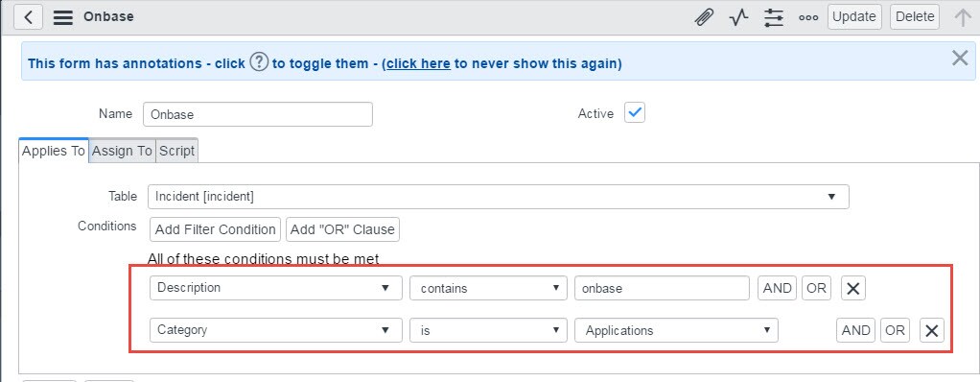This screenshot has width=980, height=382.
Task: Dismiss the annotations banner with X
Action: point(959,59)
